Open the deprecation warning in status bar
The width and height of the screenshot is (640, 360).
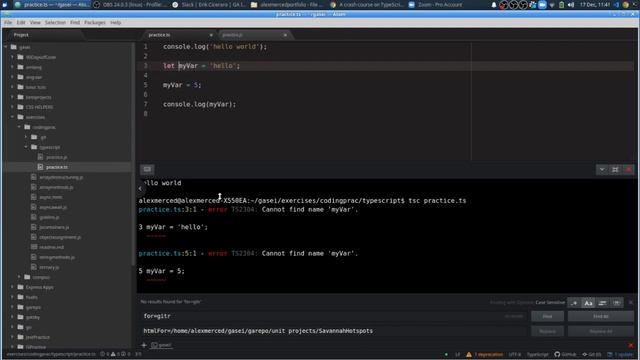click(x=484, y=355)
